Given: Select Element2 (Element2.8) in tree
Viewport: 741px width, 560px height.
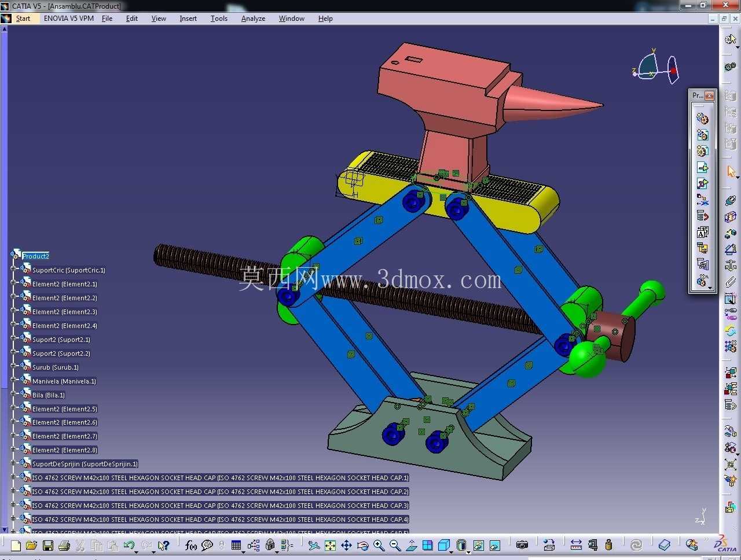Looking at the screenshot, I should pos(65,450).
